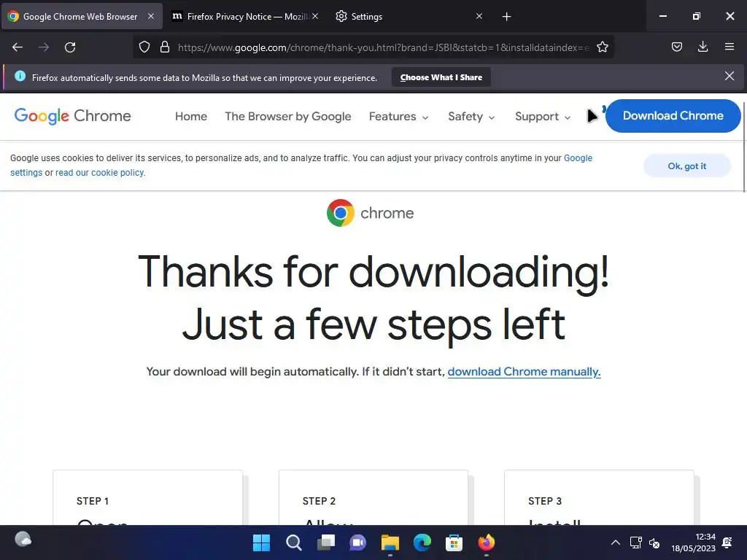Screen dimensions: 747x560
Task: Open the tracking protection shield icon
Action: 144,47
